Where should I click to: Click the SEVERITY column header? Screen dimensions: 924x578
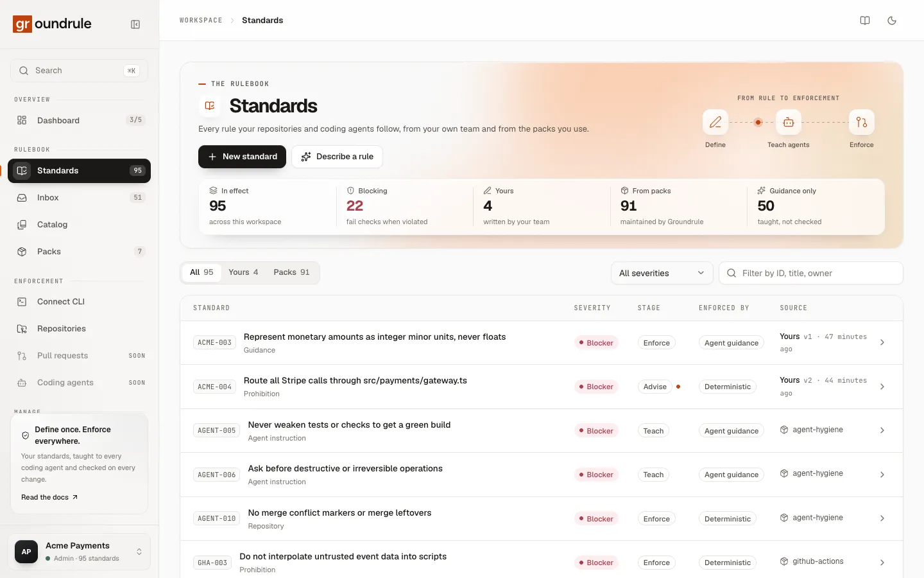[x=592, y=308]
